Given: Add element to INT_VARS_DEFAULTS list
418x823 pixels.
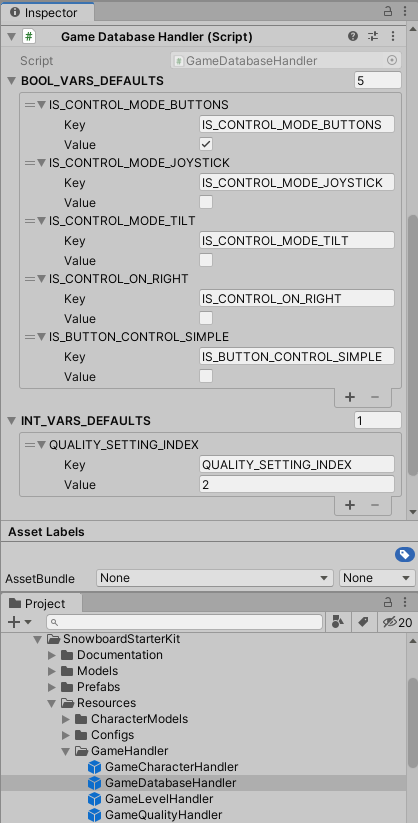Looking at the screenshot, I should [350, 505].
